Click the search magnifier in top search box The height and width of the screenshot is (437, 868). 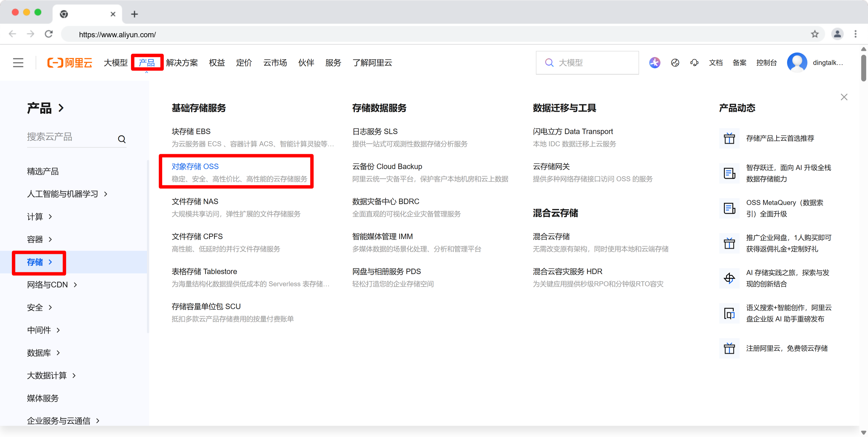[549, 63]
